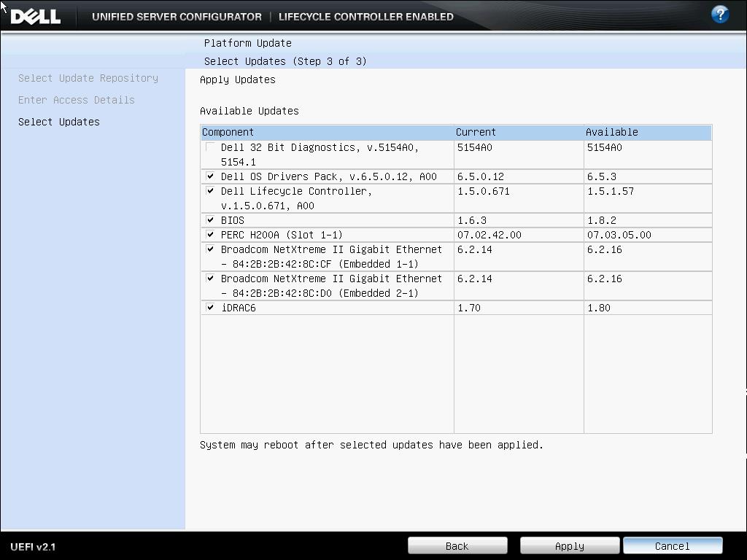747x560 pixels.
Task: Click current iDRAC6 version 1.70
Action: pos(469,308)
